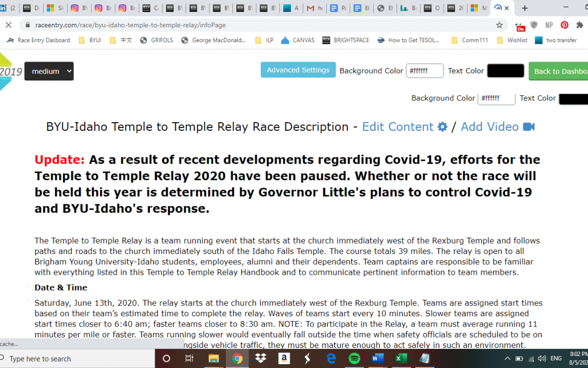Open Spotify from the taskbar
This screenshot has height=368, width=588.
pos(354,358)
